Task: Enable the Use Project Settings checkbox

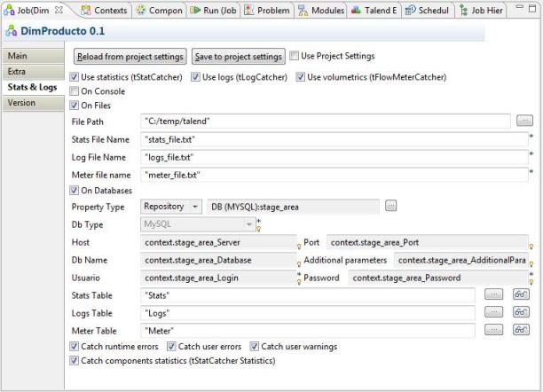Action: click(x=295, y=56)
